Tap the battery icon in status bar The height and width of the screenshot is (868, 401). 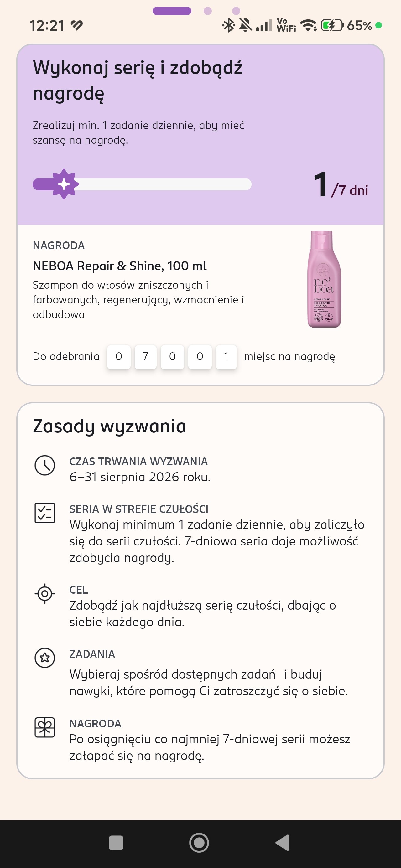[x=332, y=25]
